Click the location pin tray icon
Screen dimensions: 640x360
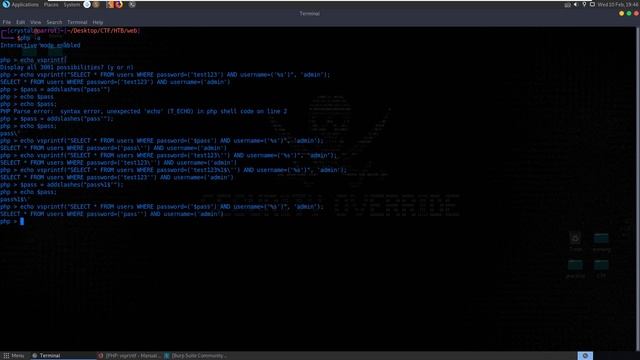584,4
